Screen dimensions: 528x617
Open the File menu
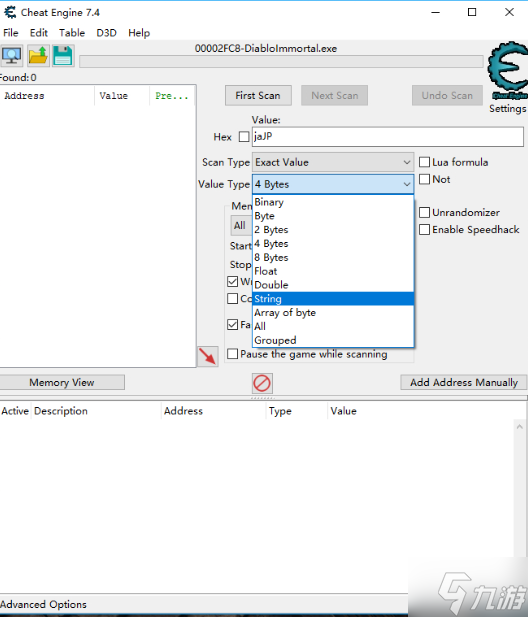[11, 33]
